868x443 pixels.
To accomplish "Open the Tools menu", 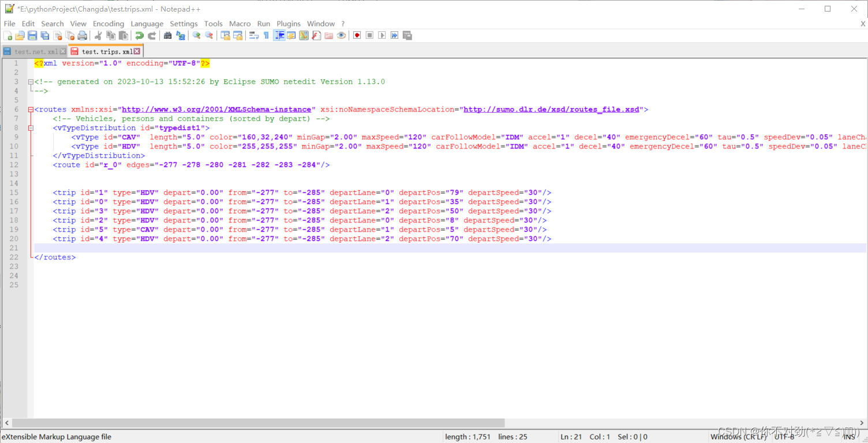I will 214,24.
